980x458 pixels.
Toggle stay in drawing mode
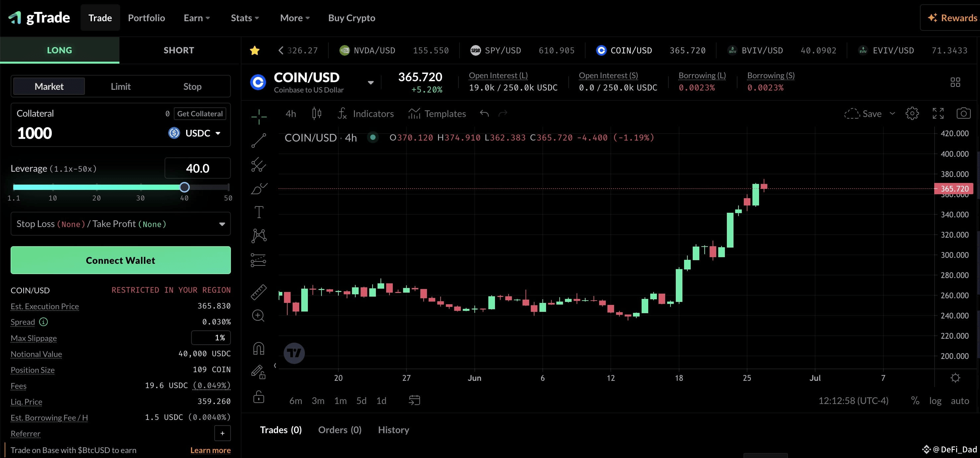point(259,372)
